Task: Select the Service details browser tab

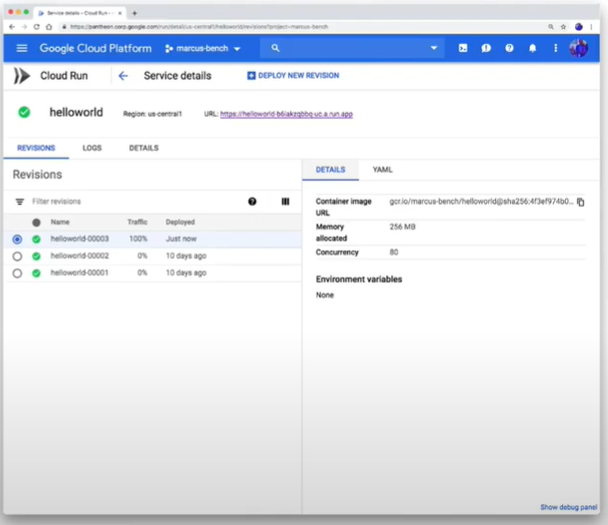Action: tap(79, 13)
